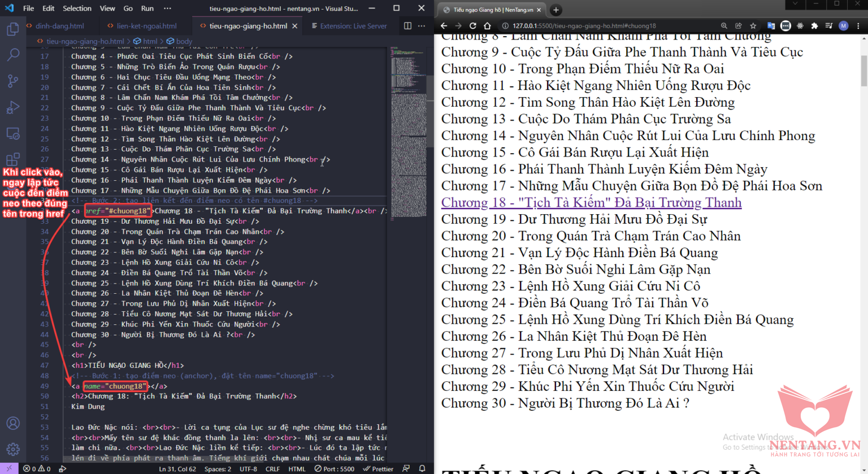
Task: Click the Chương 18 hyperlink in browser
Action: point(591,203)
